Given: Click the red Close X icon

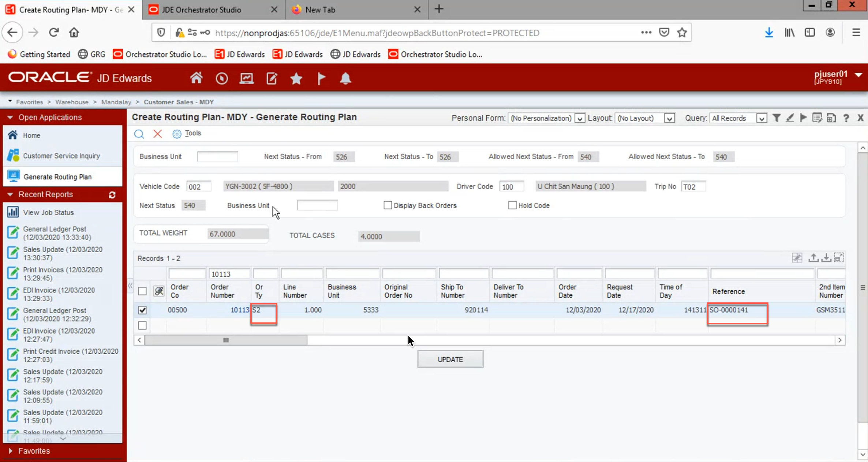Looking at the screenshot, I should point(157,134).
